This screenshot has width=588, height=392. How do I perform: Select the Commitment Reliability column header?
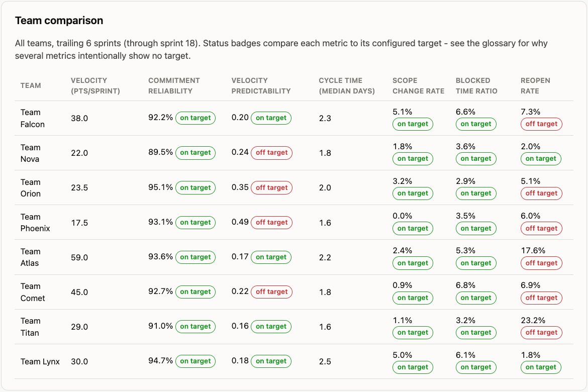174,85
